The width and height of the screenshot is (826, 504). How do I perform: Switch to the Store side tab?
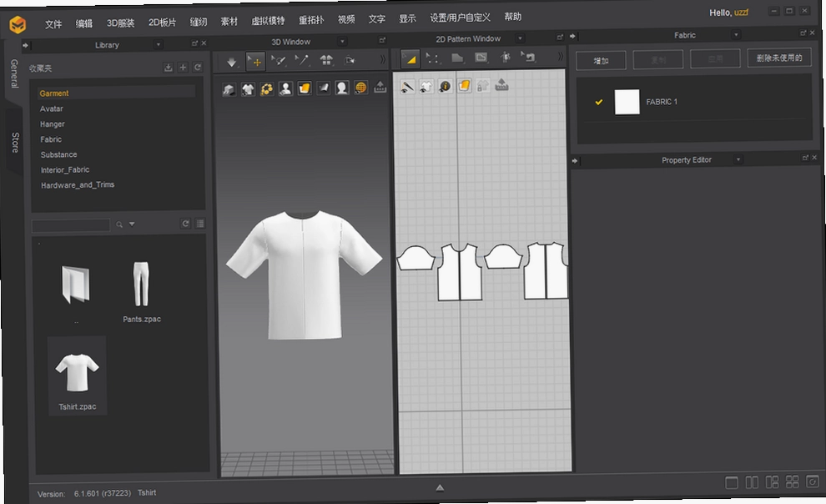coord(15,142)
